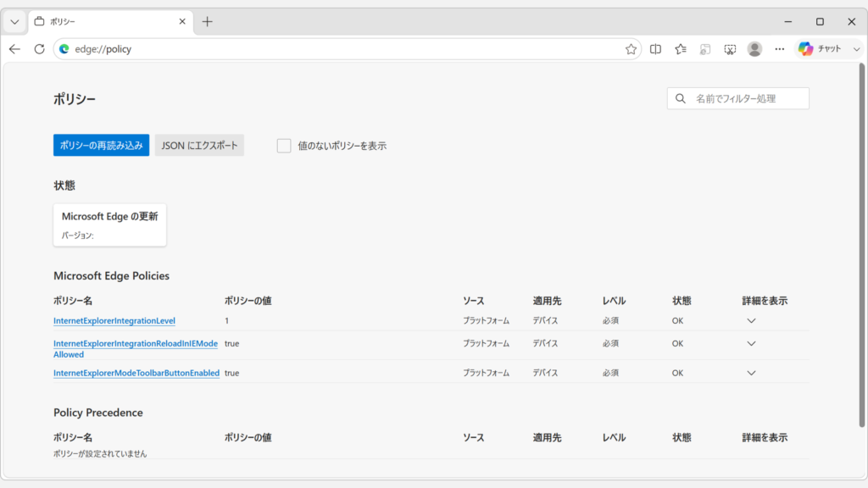868x488 pixels.
Task: Open the Settings and more menu (three dots)
Action: [x=780, y=48]
